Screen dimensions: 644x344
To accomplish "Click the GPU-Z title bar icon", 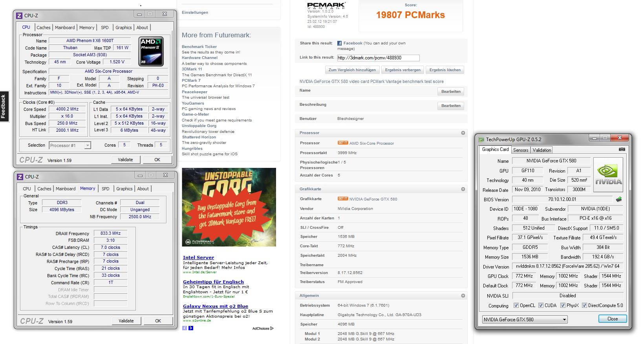I will (481, 140).
